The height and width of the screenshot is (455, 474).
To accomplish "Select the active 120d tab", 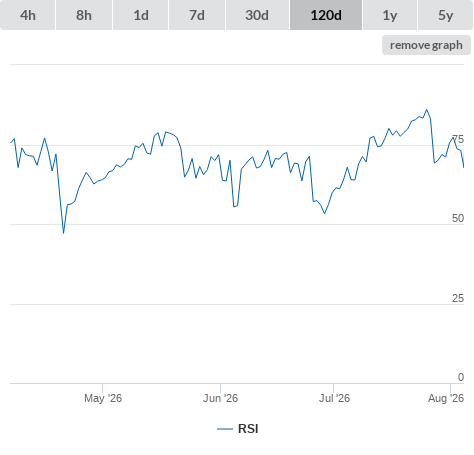I will point(326,15).
